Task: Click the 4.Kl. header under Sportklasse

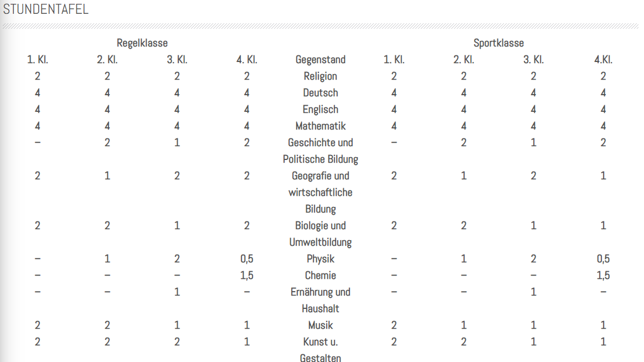Action: (603, 60)
